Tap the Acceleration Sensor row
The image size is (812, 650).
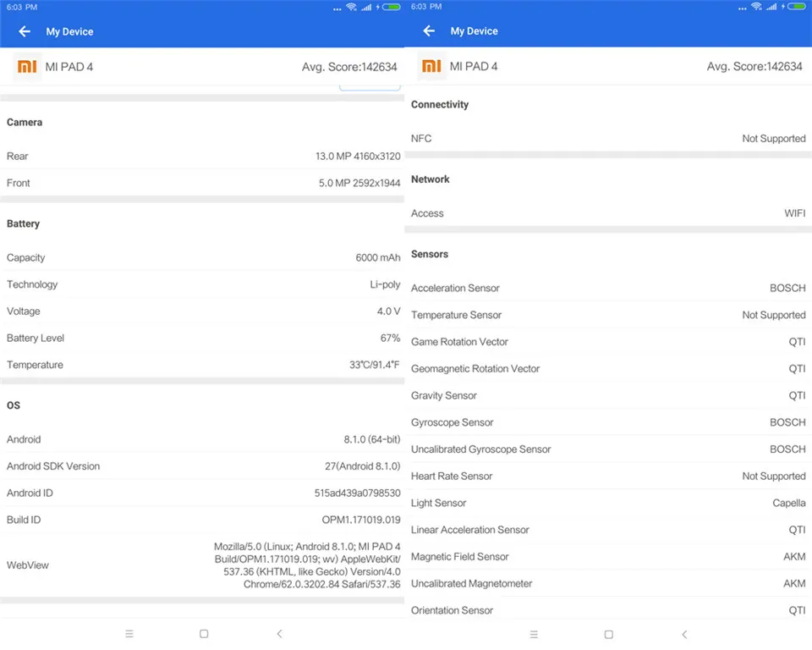tap(608, 288)
